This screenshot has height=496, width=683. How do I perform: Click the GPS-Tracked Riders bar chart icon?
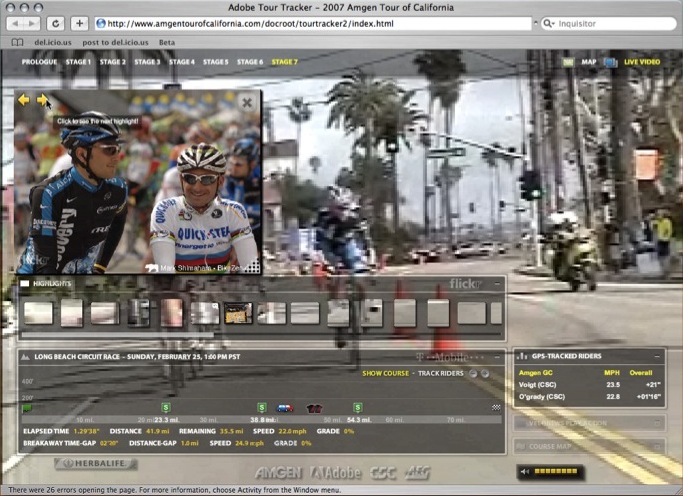521,356
